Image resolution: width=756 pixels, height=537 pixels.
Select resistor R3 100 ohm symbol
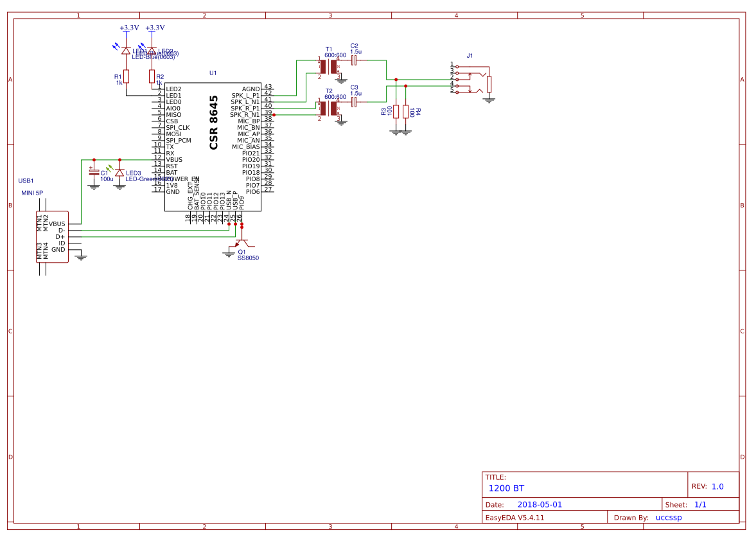click(x=396, y=112)
